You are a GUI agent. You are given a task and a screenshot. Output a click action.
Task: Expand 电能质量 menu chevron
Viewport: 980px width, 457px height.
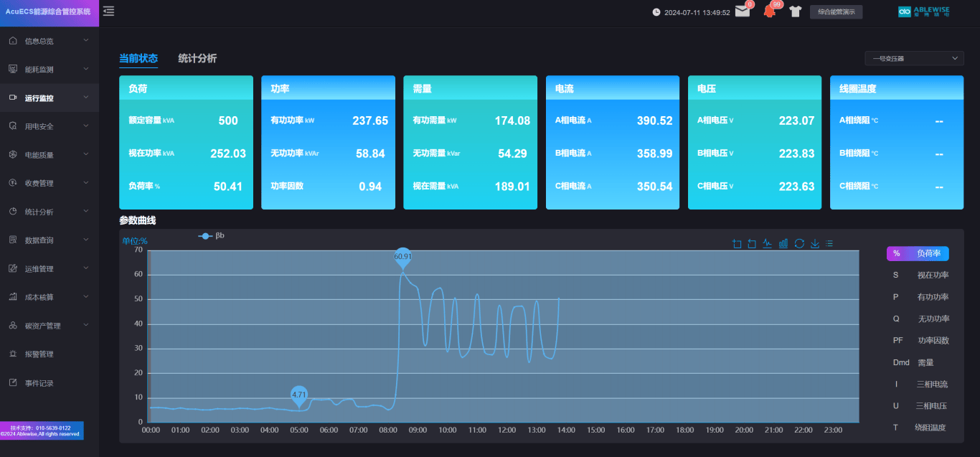click(x=86, y=154)
